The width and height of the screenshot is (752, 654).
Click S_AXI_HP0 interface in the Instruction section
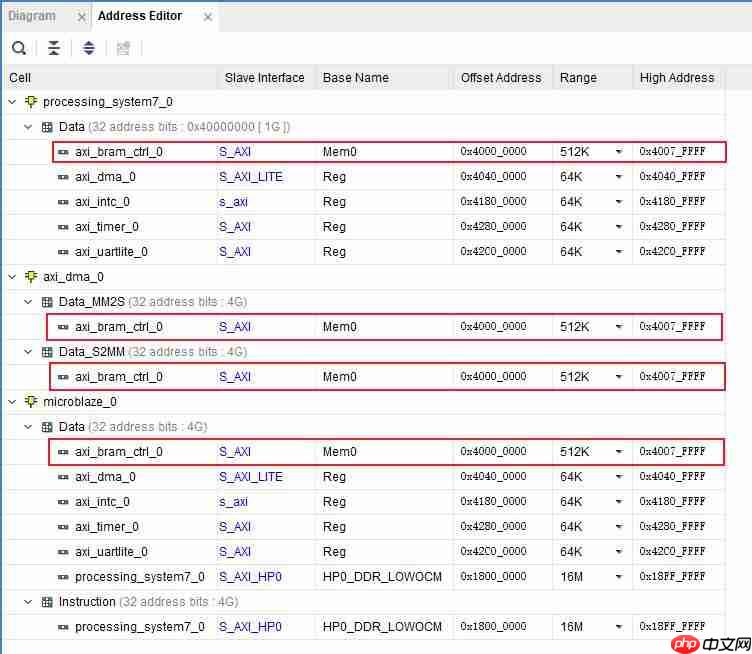pos(250,627)
